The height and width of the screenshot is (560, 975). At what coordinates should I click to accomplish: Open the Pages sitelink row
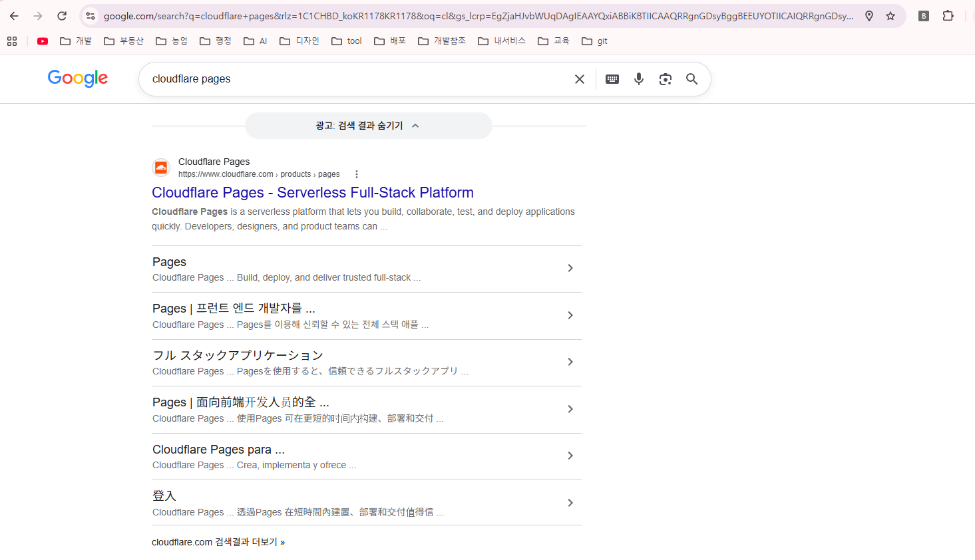point(367,269)
